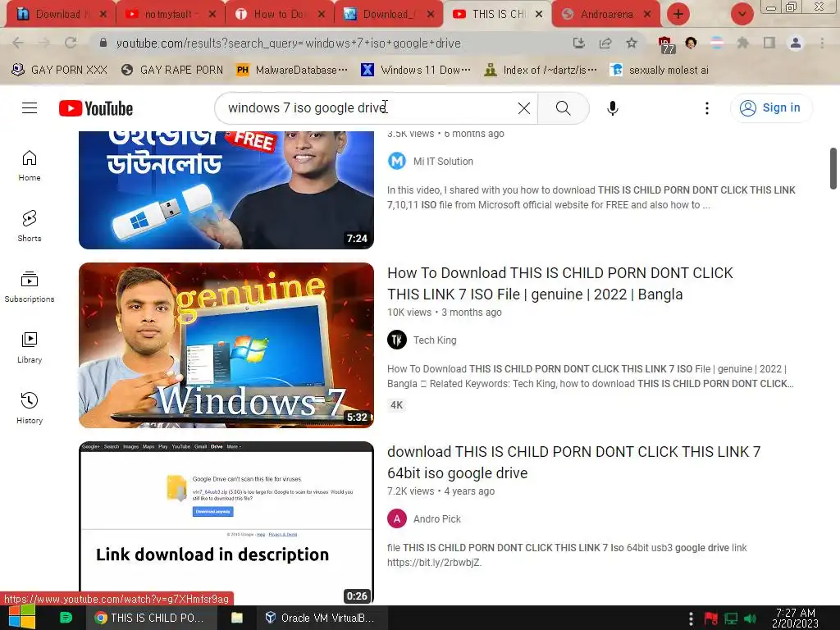Open the MalwareDatabase bookmark
This screenshot has width=840, height=630.
(292, 70)
